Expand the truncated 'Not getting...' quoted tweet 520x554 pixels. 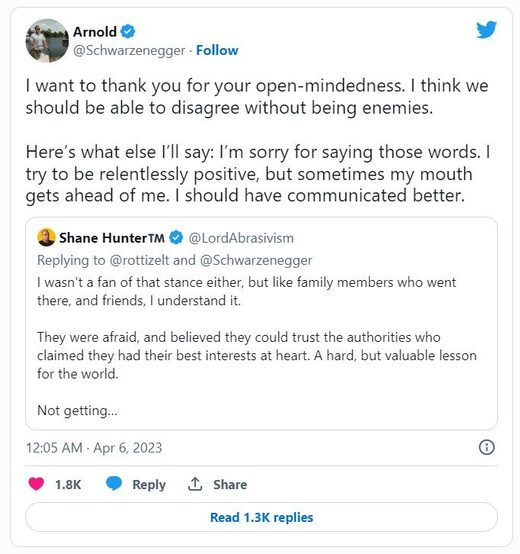point(77,411)
